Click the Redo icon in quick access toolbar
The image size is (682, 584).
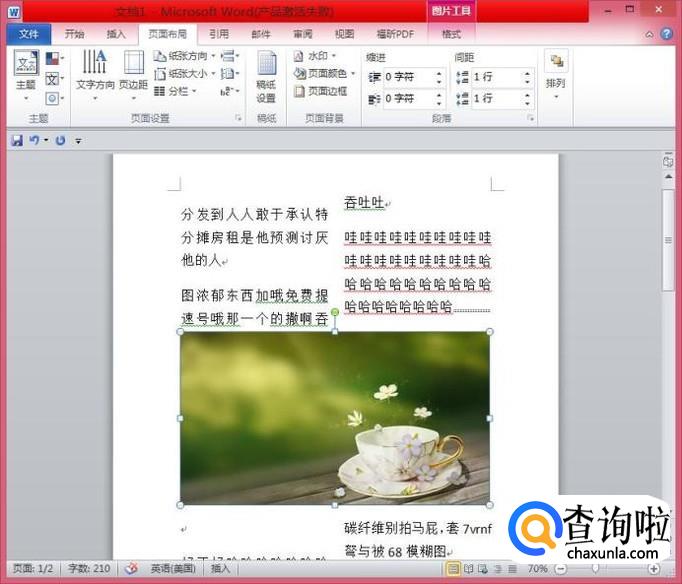pyautogui.click(x=60, y=140)
